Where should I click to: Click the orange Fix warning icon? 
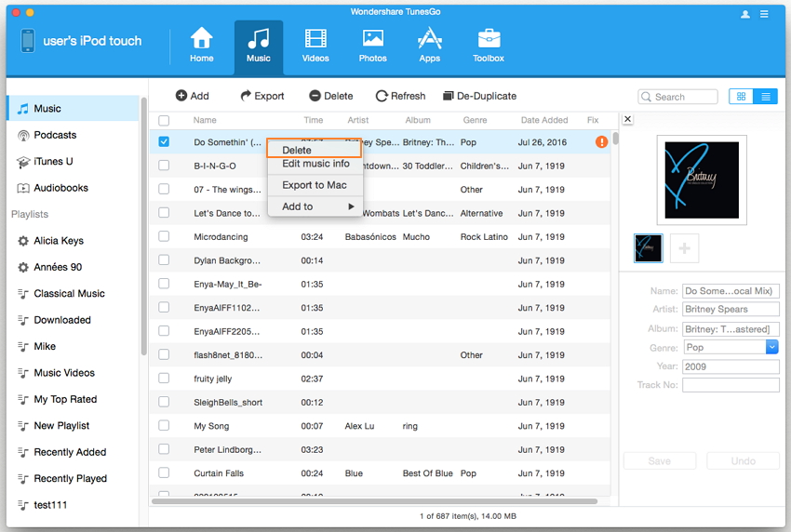602,142
